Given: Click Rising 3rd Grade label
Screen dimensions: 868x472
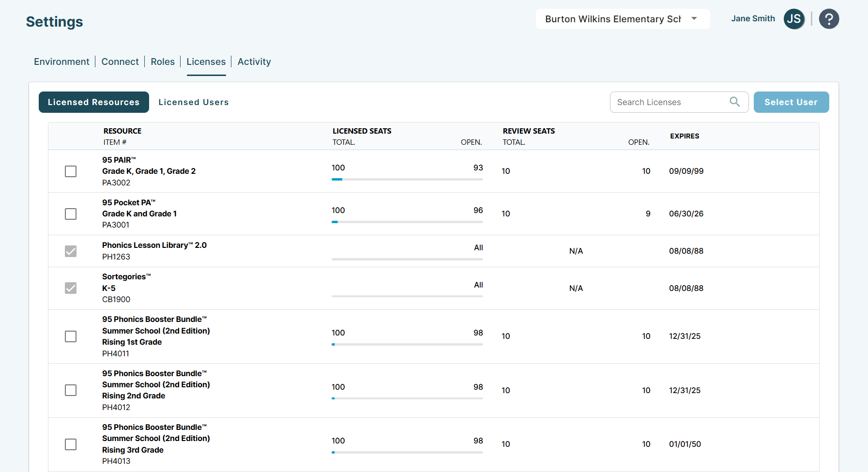Looking at the screenshot, I should point(133,450).
